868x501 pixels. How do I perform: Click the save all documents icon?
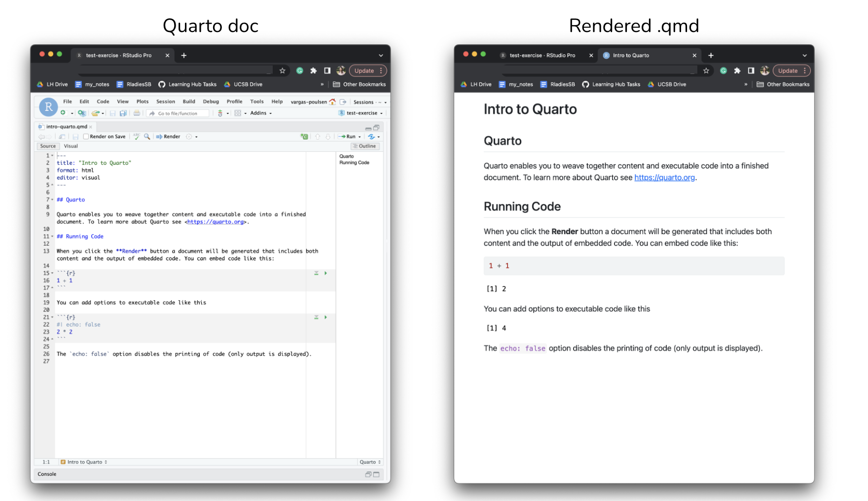pos(123,113)
